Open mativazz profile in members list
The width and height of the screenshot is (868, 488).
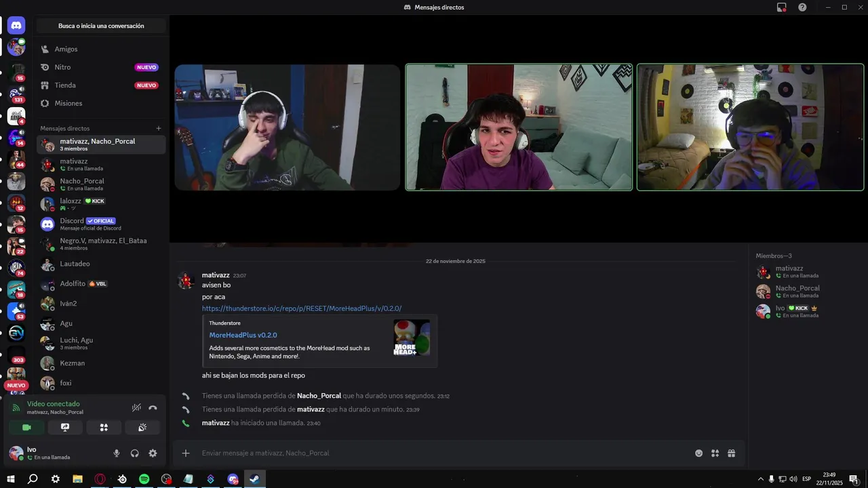[x=806, y=272]
